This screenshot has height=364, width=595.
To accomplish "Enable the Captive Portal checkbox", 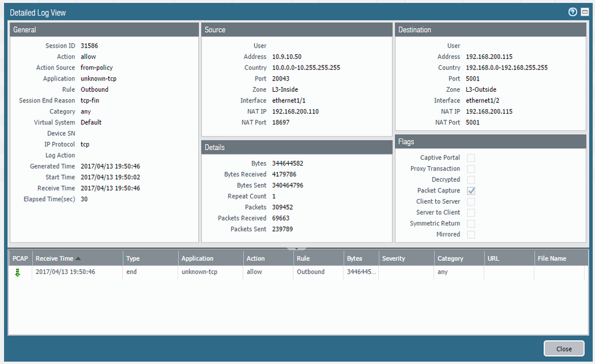I will coord(471,158).
